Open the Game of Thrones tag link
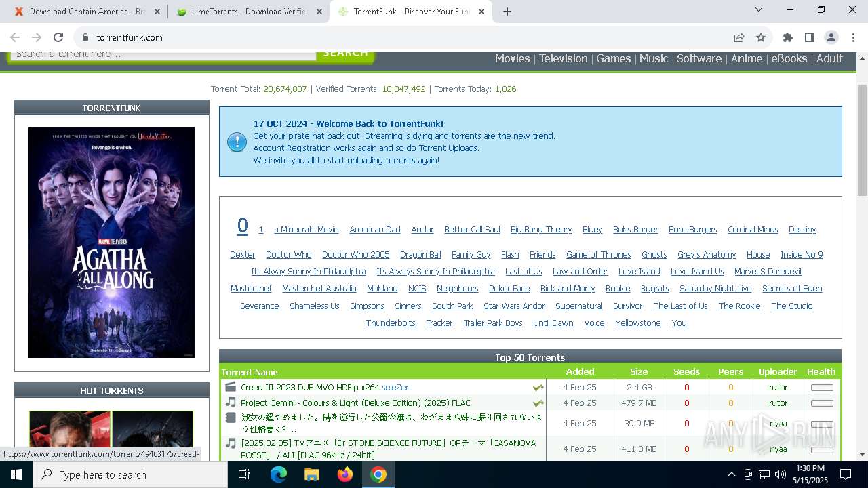The width and height of the screenshot is (868, 488). (x=598, y=255)
